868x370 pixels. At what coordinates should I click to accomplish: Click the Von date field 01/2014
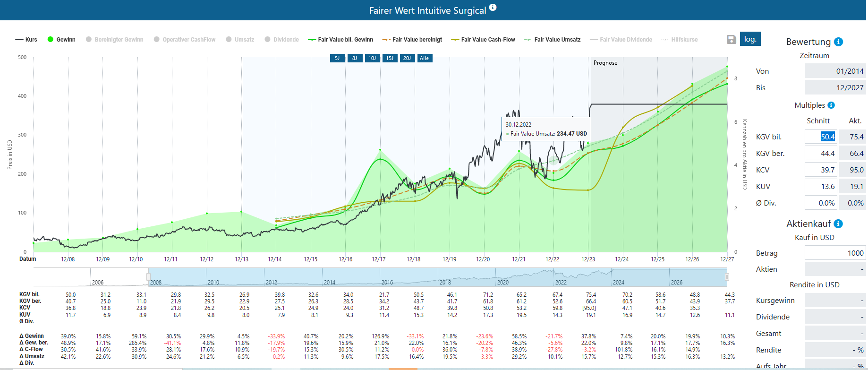click(x=835, y=71)
